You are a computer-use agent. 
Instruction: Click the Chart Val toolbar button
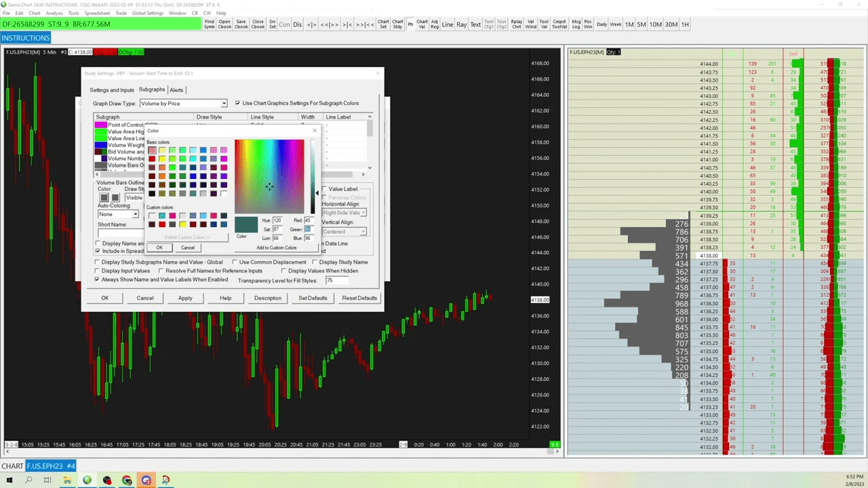pos(422,24)
